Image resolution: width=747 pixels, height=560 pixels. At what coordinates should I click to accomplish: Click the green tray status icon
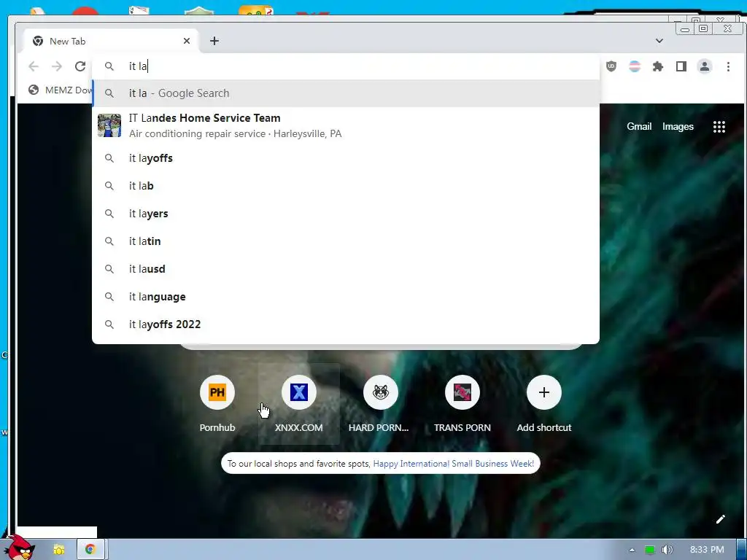(x=649, y=550)
